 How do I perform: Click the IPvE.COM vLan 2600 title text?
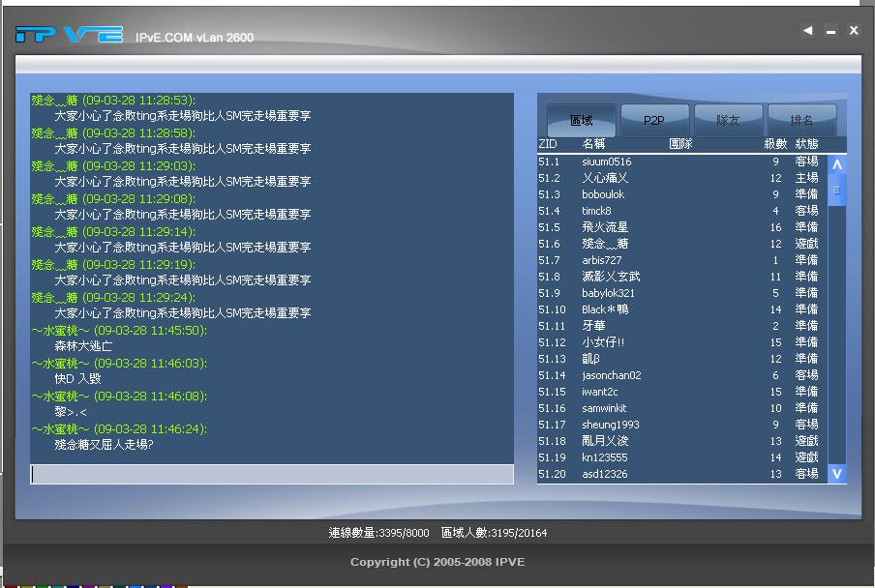(195, 38)
